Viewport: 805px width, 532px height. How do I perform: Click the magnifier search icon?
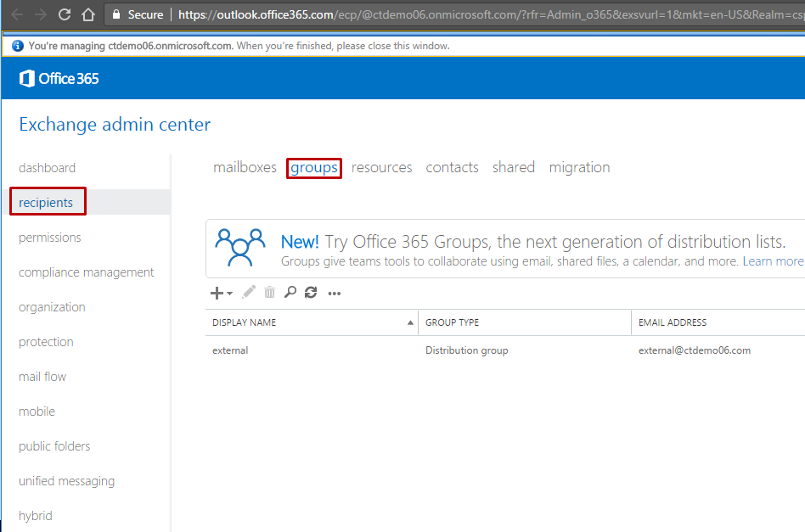(290, 293)
